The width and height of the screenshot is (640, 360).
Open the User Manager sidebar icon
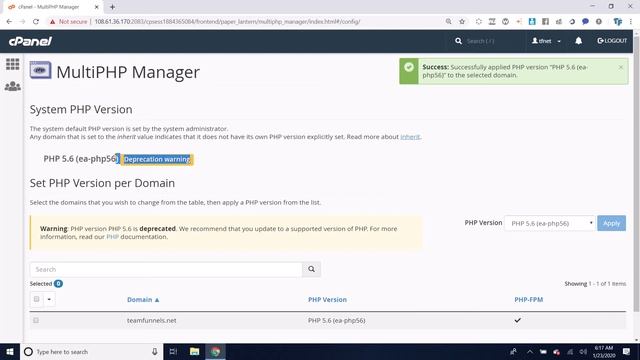12,86
